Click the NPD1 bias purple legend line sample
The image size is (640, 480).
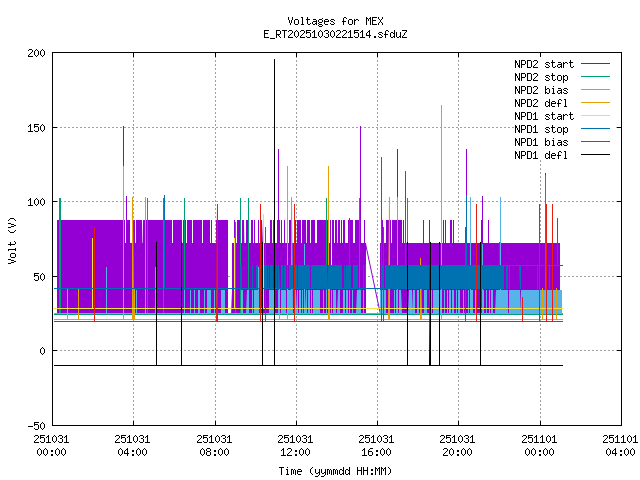point(593,142)
